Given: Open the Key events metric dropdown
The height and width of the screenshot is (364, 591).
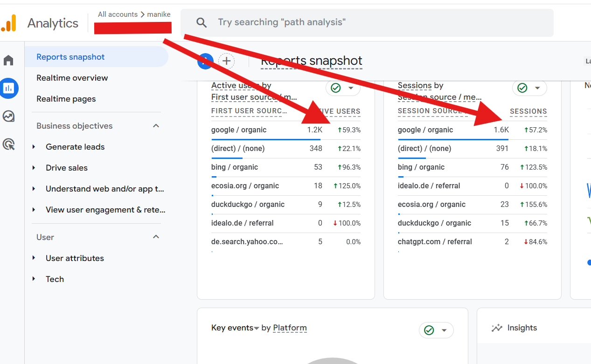Looking at the screenshot, I should 256,329.
